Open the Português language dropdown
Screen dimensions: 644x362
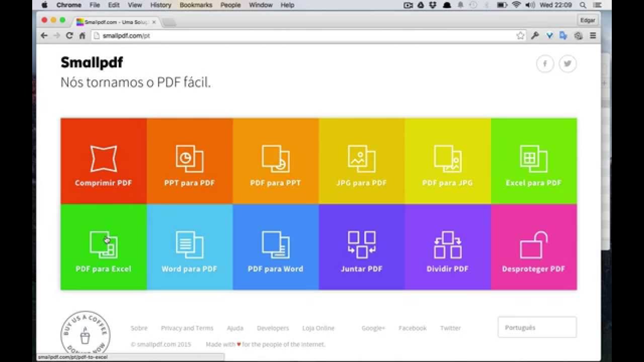[537, 327]
